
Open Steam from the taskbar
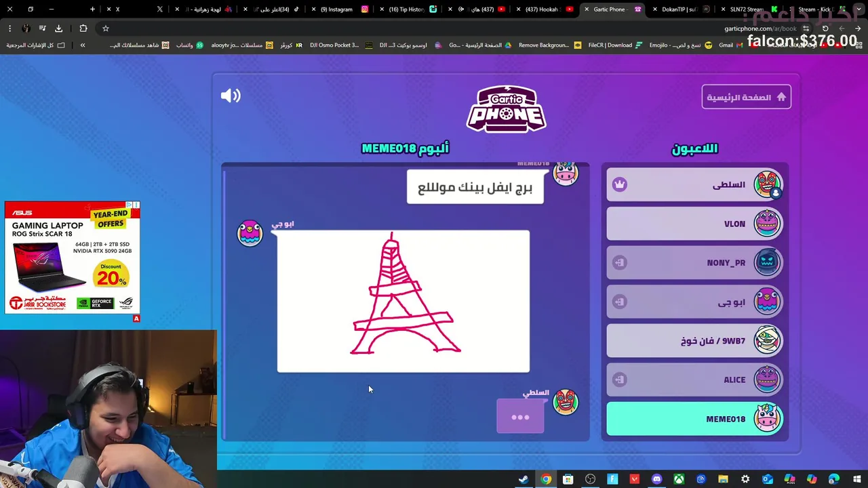[x=524, y=479]
